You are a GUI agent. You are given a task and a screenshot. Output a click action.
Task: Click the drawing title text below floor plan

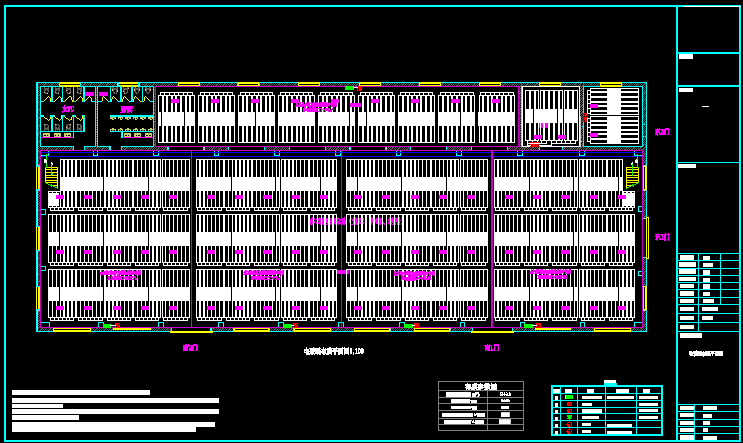point(334,351)
